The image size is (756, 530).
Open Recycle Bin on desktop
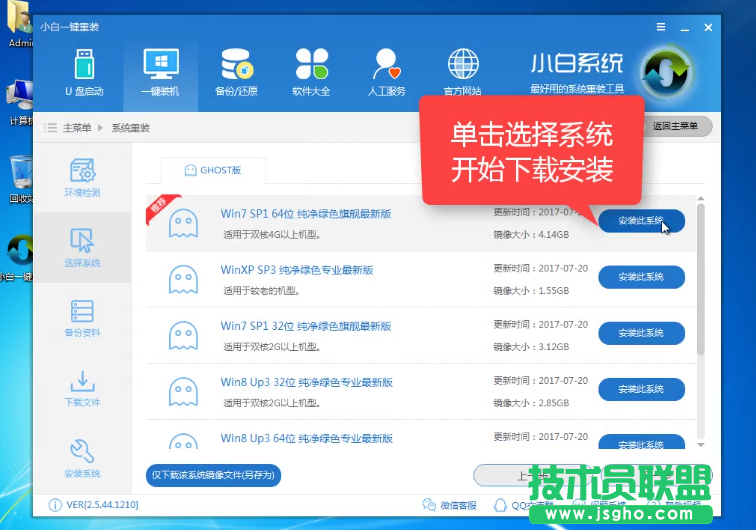(21, 179)
